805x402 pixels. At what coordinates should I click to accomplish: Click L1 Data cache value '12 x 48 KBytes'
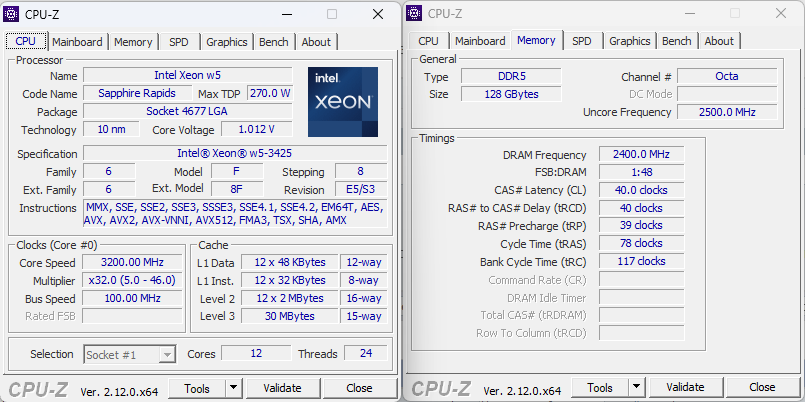tap(290, 262)
